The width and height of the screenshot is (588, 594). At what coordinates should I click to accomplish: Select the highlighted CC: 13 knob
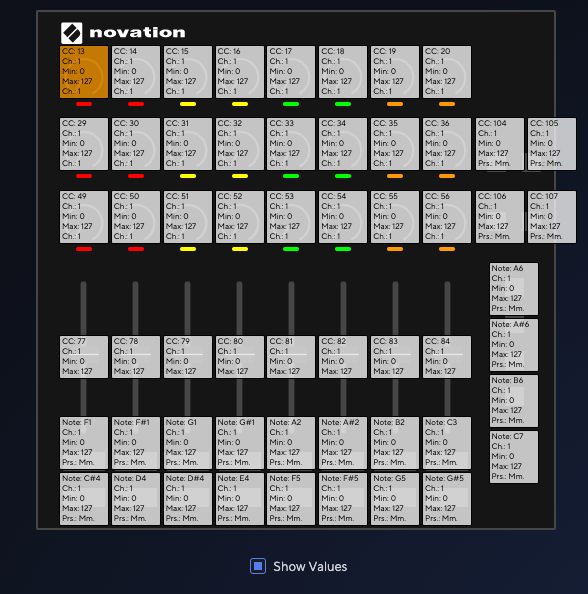point(84,72)
